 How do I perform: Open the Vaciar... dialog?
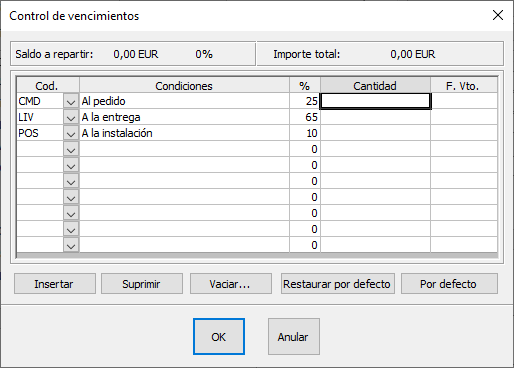click(x=231, y=284)
